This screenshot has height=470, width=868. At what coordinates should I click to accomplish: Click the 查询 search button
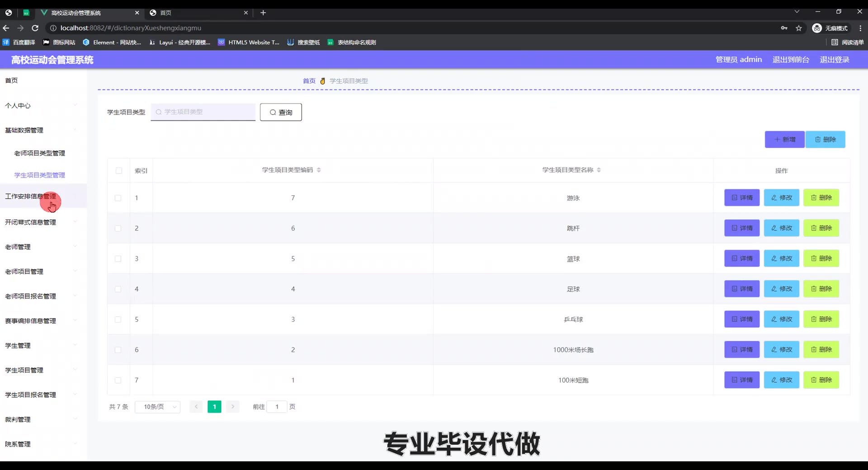(x=281, y=112)
